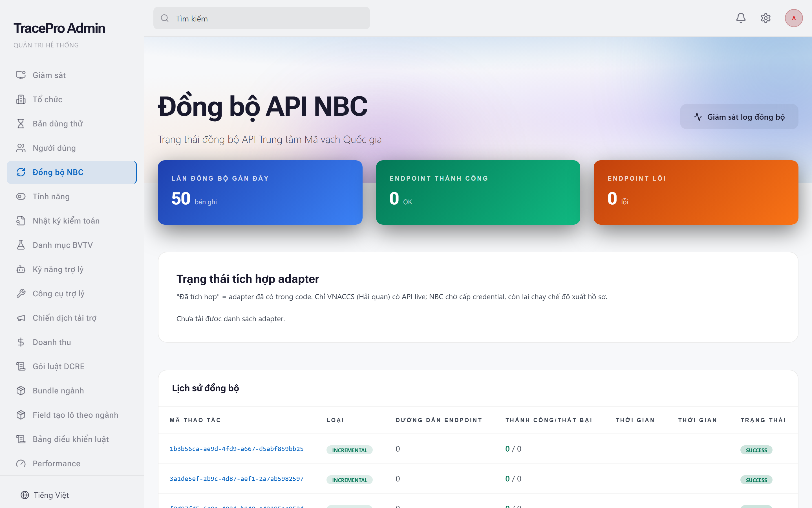Click INCREMENTAL badge in 3a1de5ef row
The image size is (812, 508).
[x=349, y=480]
